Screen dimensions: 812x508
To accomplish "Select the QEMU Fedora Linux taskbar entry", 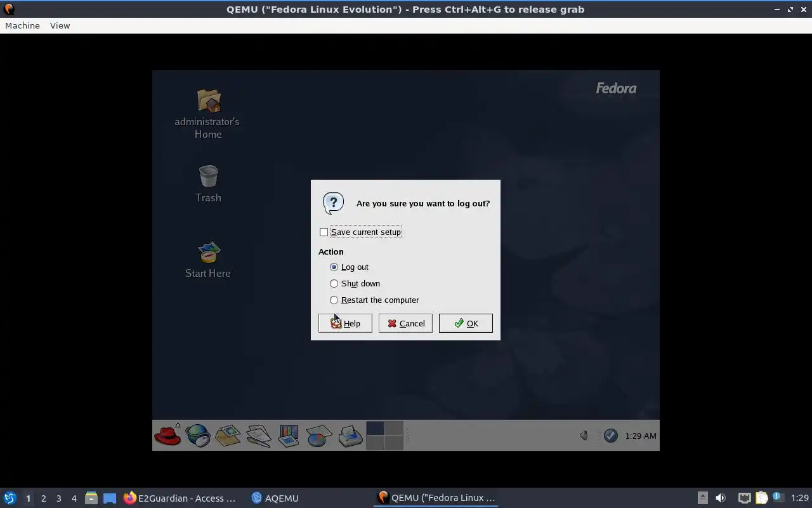I will 436,498.
